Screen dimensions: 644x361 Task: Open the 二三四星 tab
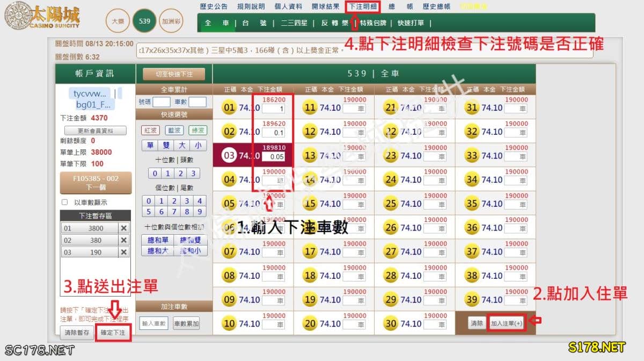pyautogui.click(x=294, y=23)
